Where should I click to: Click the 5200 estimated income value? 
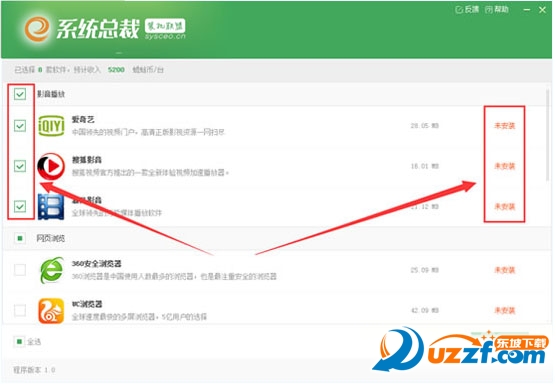[x=116, y=70]
